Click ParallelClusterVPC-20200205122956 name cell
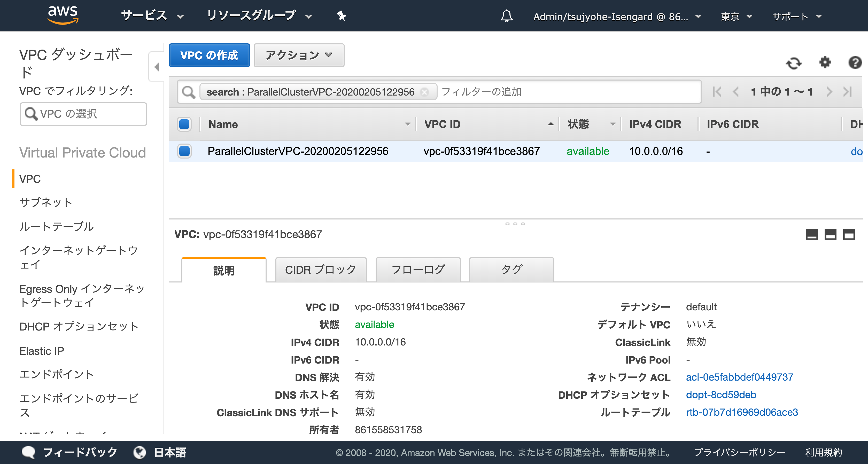Image resolution: width=868 pixels, height=464 pixels. 298,151
